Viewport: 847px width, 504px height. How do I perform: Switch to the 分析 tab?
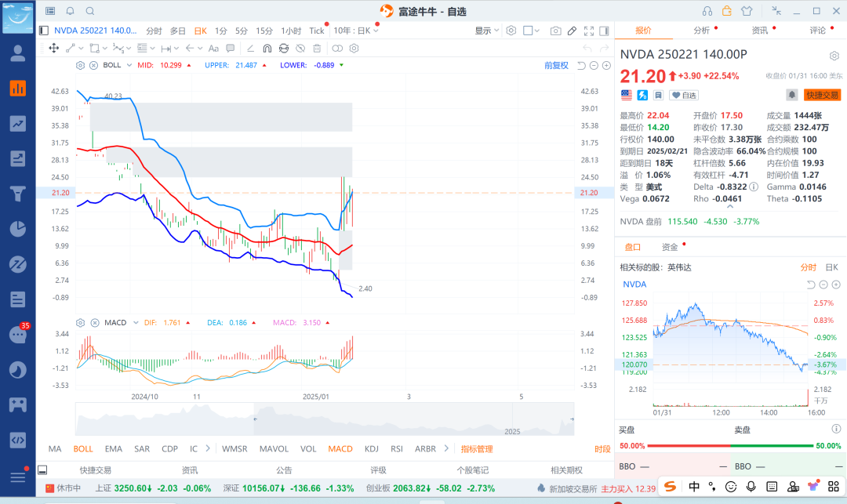[702, 31]
